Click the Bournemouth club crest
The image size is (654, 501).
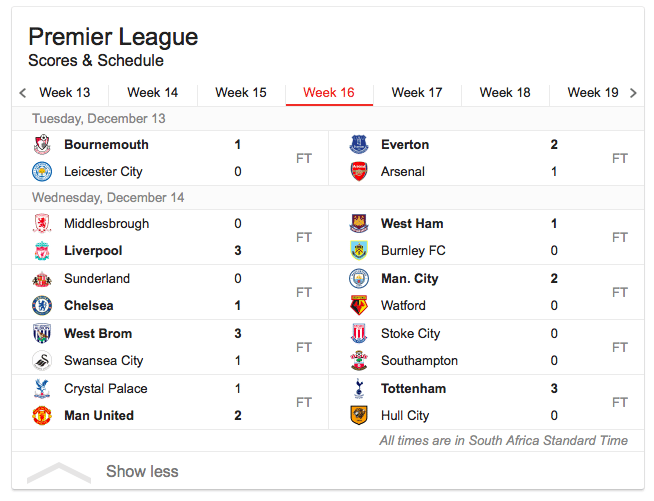click(x=42, y=145)
